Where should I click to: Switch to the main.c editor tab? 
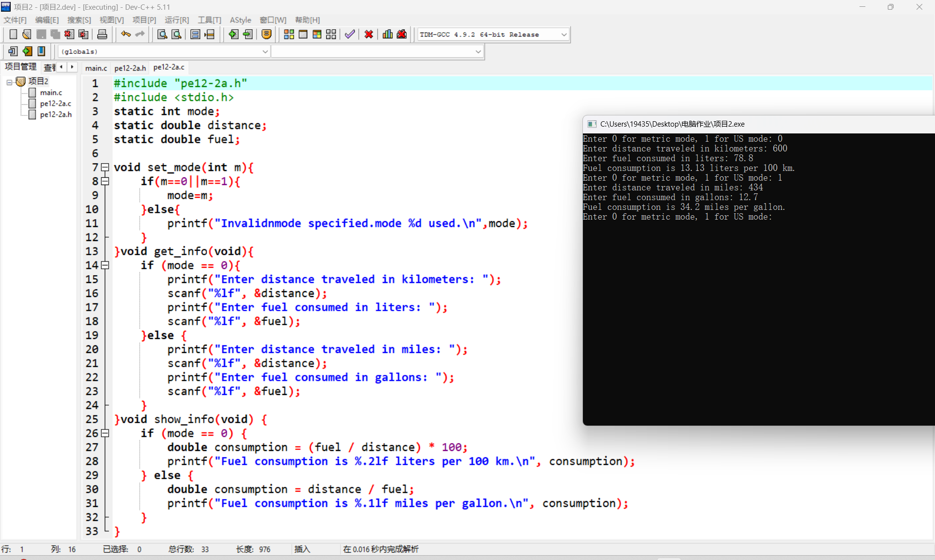click(96, 68)
